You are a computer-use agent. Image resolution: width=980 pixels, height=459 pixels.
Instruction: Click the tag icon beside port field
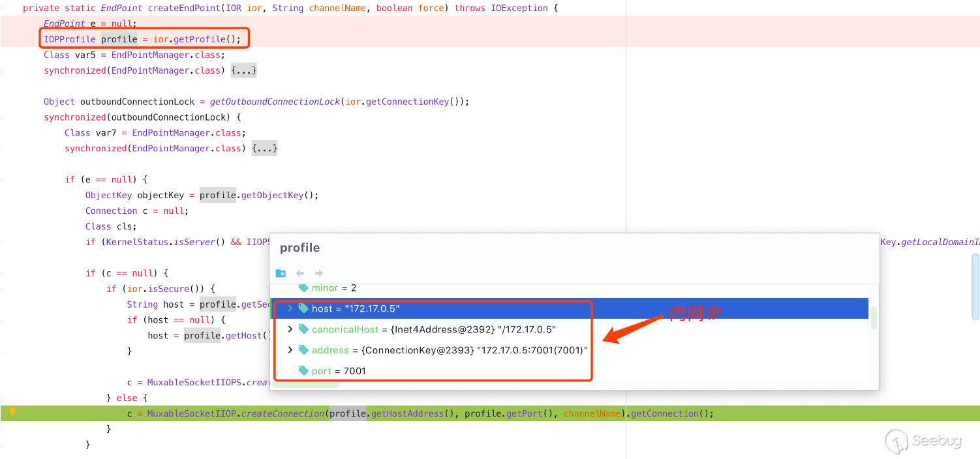[303, 370]
